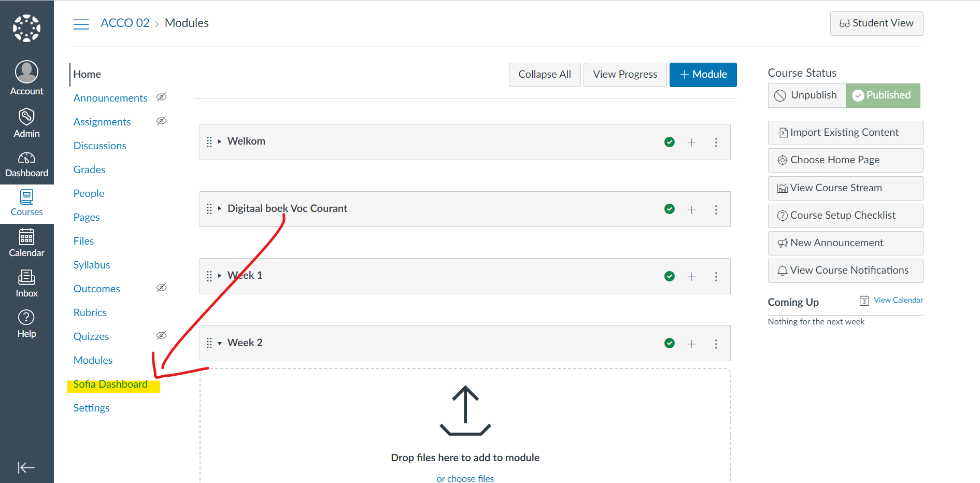
Task: Toggle published status of Digitaal boek Voc Courant
Action: [670, 209]
